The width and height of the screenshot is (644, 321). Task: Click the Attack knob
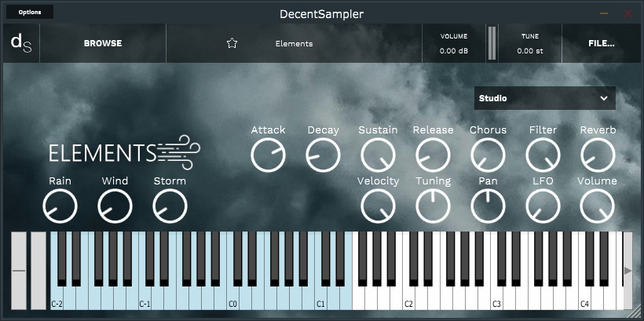pos(268,155)
